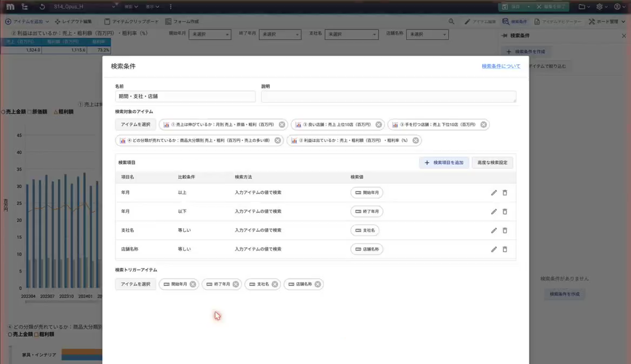Open 高度な検索設定
The image size is (631, 364).
point(492,163)
